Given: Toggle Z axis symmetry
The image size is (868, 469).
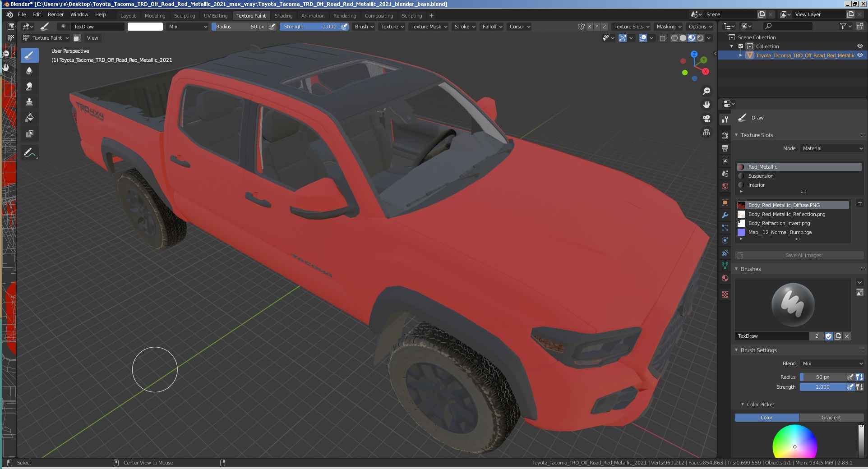Looking at the screenshot, I should point(605,27).
